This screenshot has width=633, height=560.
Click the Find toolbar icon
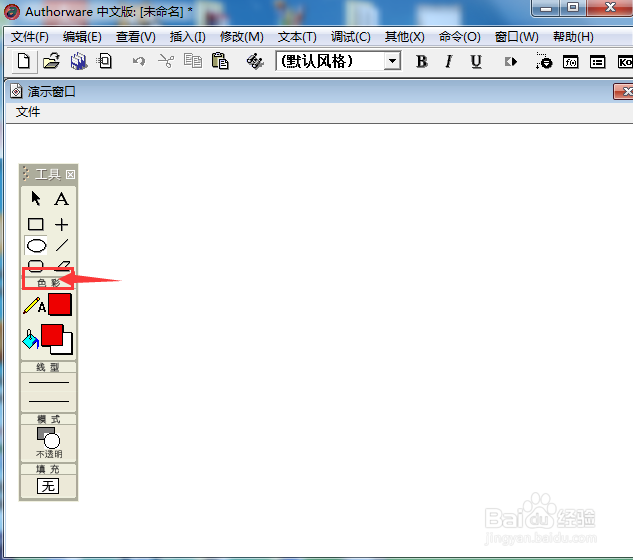pos(255,62)
